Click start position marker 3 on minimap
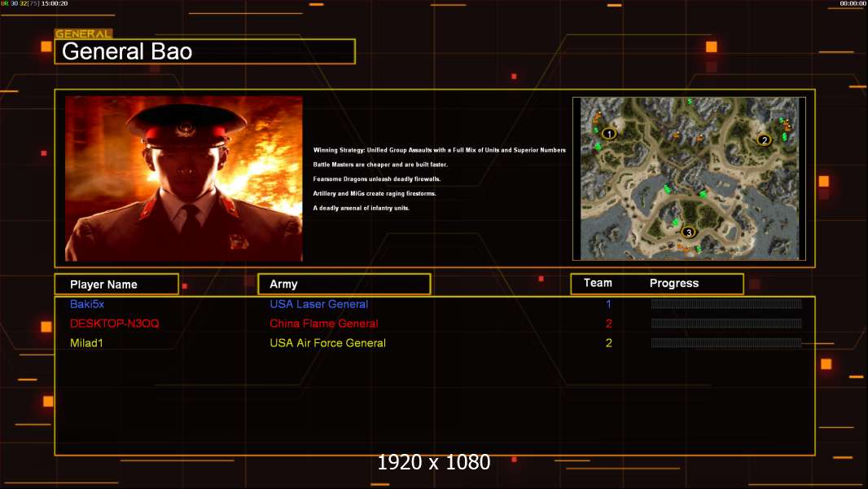 (689, 232)
